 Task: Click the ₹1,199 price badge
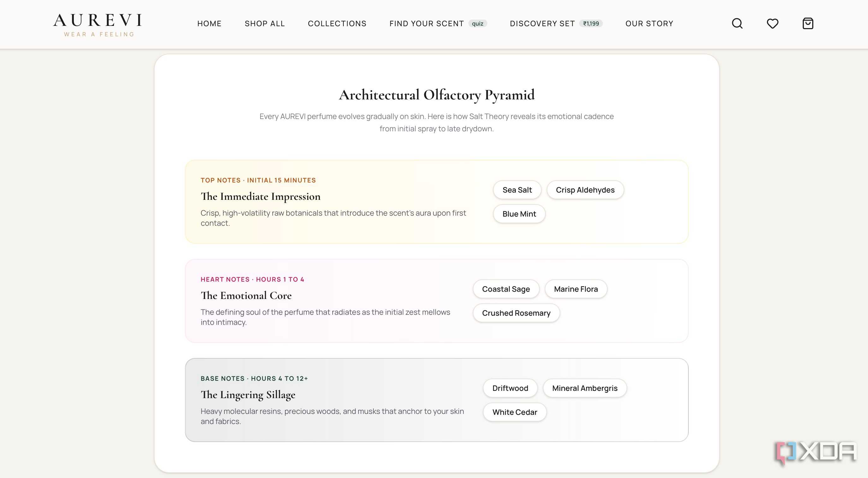(591, 24)
